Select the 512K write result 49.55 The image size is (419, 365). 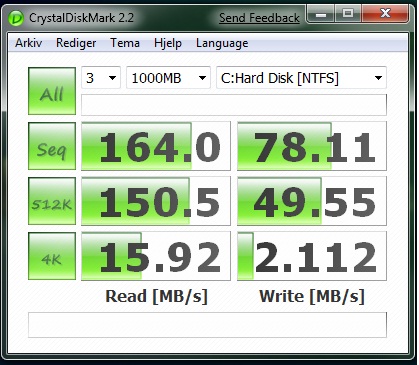312,201
